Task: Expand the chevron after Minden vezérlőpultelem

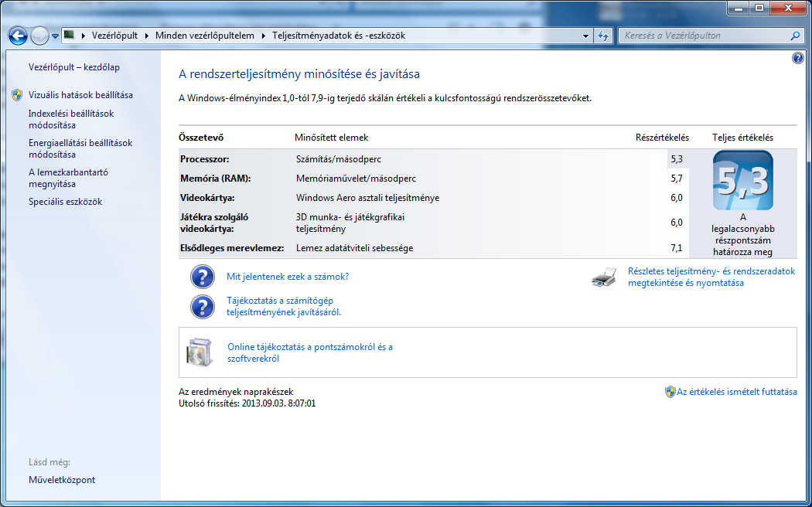Action: (x=263, y=36)
